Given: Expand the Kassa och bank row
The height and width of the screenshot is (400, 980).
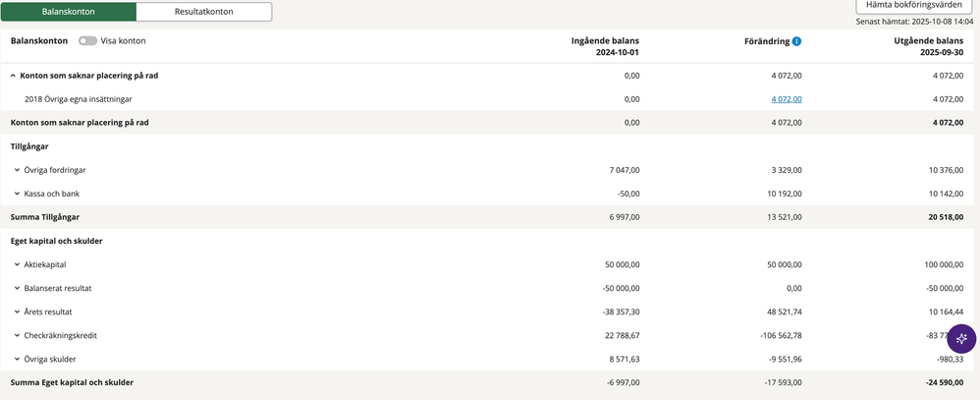Looking at the screenshot, I should point(18,194).
